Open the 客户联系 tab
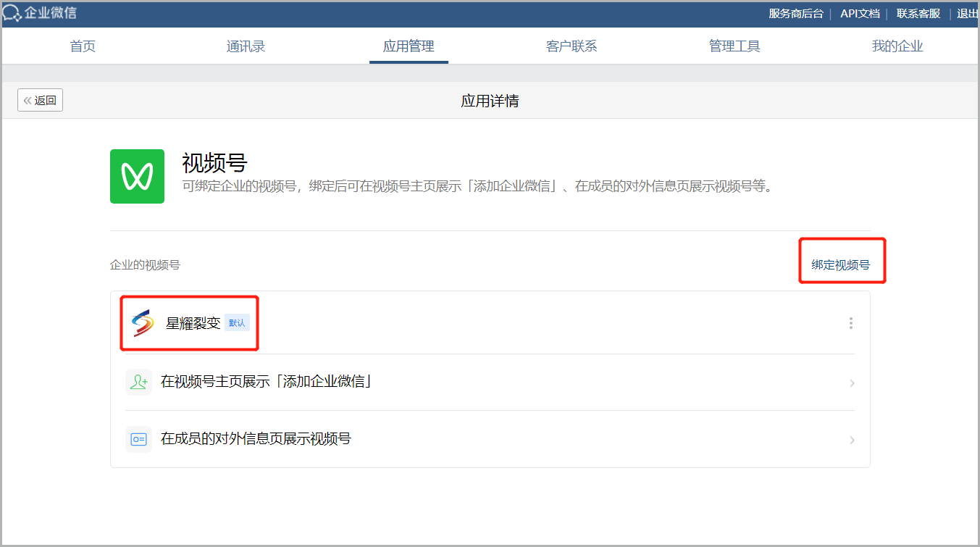Screen dimensions: 980x547 (571, 46)
